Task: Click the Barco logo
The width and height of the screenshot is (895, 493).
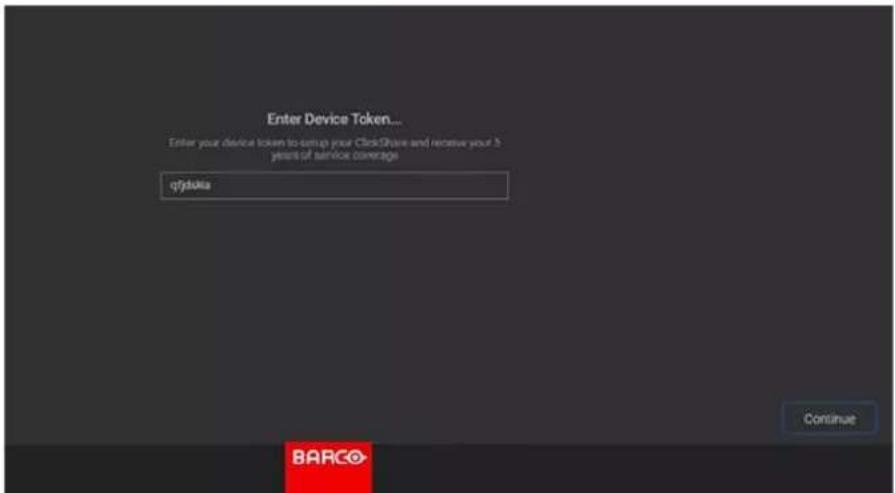Action: point(328,467)
